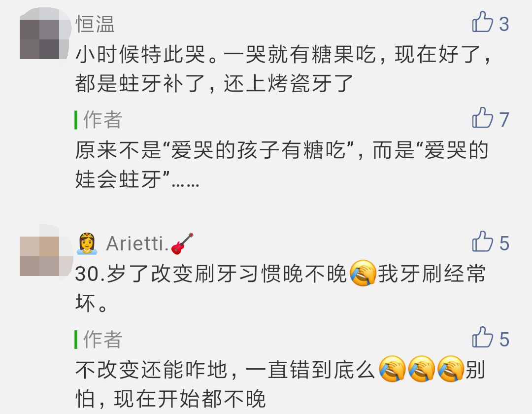Image resolution: width=532 pixels, height=414 pixels.
Task: Select 恒温's comment text about 糖果
Action: (x=283, y=69)
